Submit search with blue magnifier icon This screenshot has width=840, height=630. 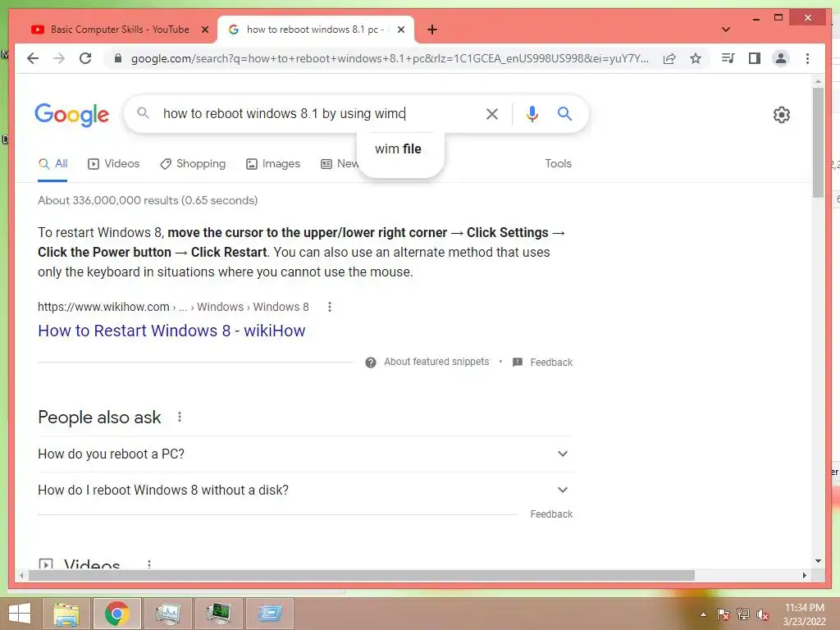564,113
